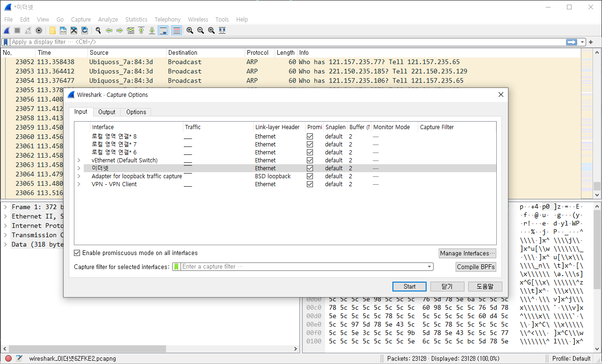
Task: Reload this capture file from the toolbar
Action: point(85,30)
